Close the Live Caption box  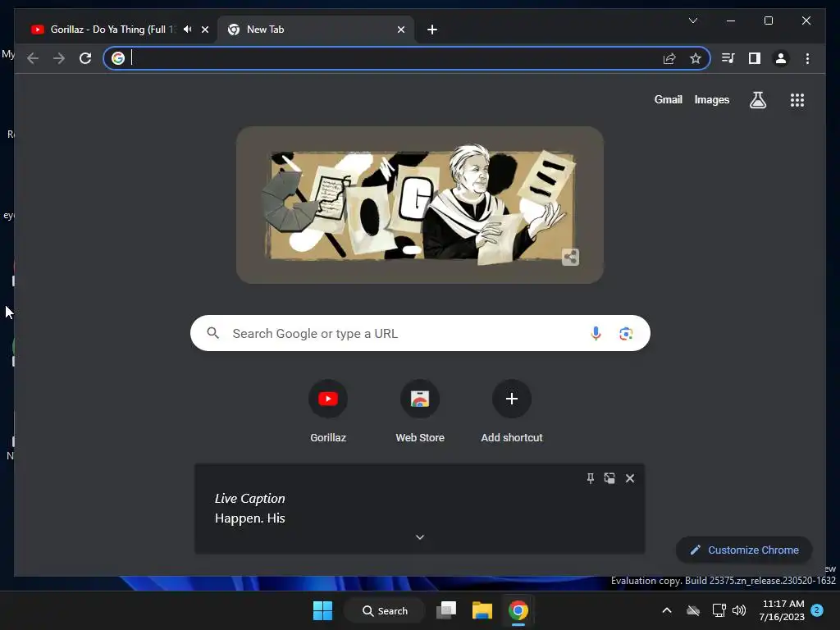630,478
